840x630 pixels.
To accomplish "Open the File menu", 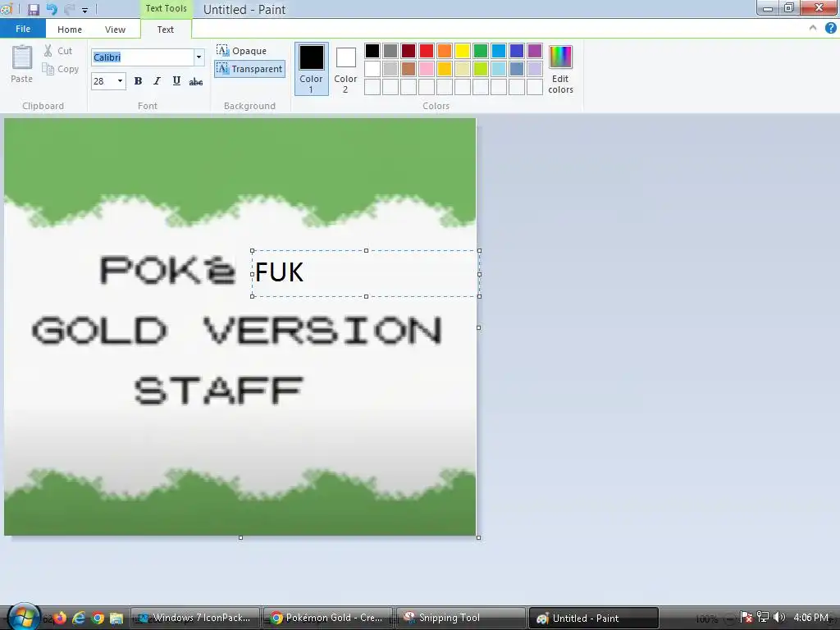I will [x=22, y=29].
